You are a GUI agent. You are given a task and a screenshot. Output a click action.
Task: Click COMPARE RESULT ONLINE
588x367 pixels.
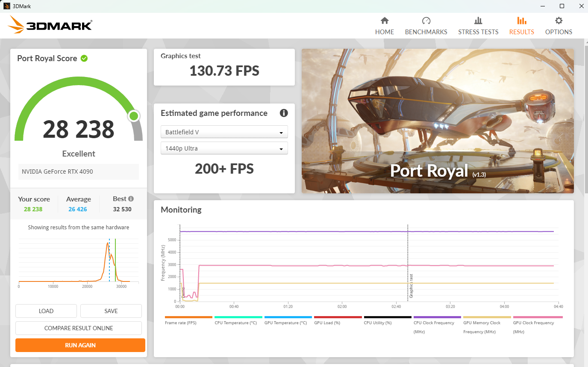coord(79,328)
